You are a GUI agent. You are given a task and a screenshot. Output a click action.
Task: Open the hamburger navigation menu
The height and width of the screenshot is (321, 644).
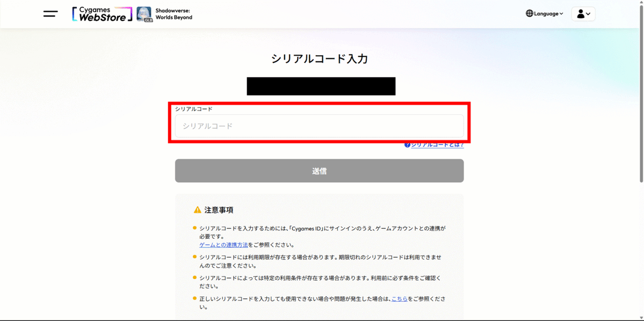(50, 13)
